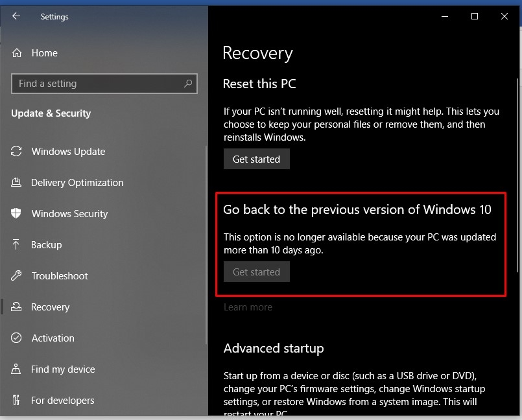Image resolution: width=522 pixels, height=420 pixels.
Task: Click the Recovery icon in the sidebar
Action: click(18, 307)
